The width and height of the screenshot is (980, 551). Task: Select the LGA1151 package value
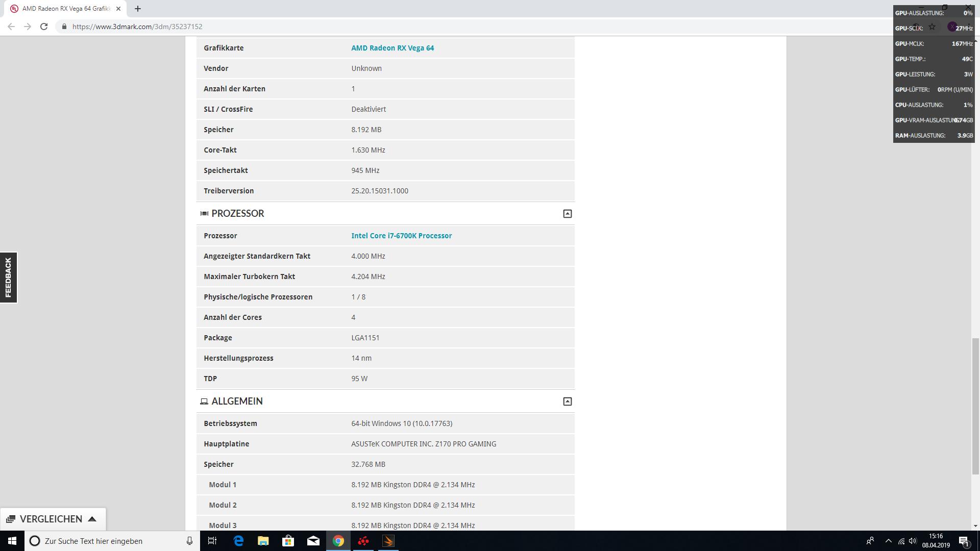365,338
